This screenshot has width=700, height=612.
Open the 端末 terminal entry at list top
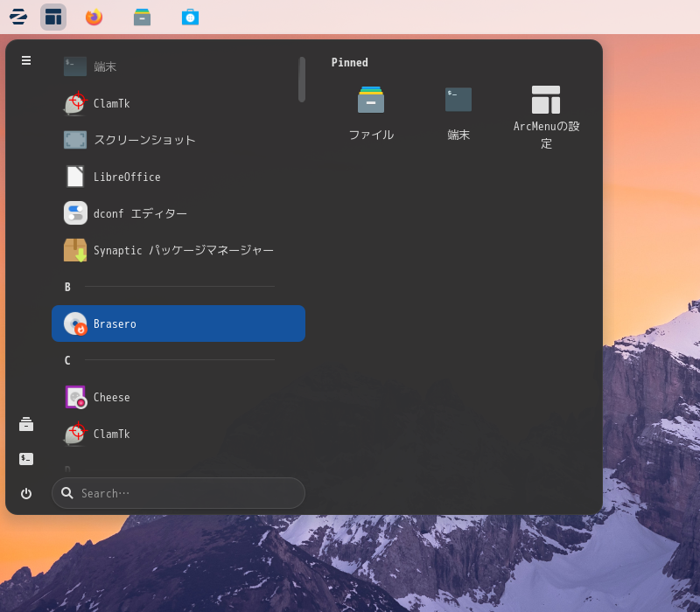[178, 66]
